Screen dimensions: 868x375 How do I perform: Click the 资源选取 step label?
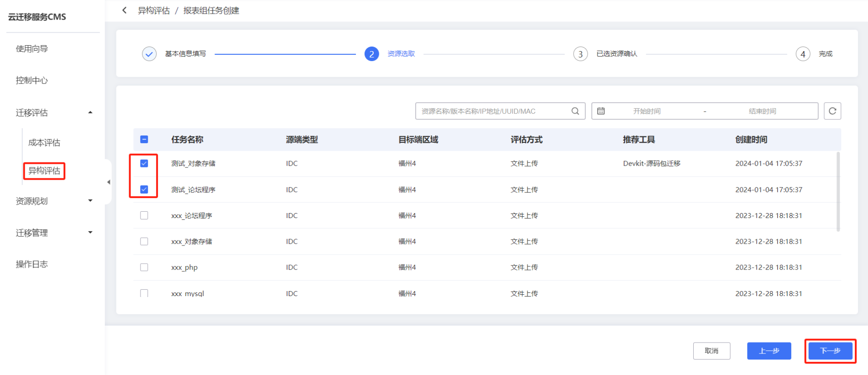tap(401, 54)
